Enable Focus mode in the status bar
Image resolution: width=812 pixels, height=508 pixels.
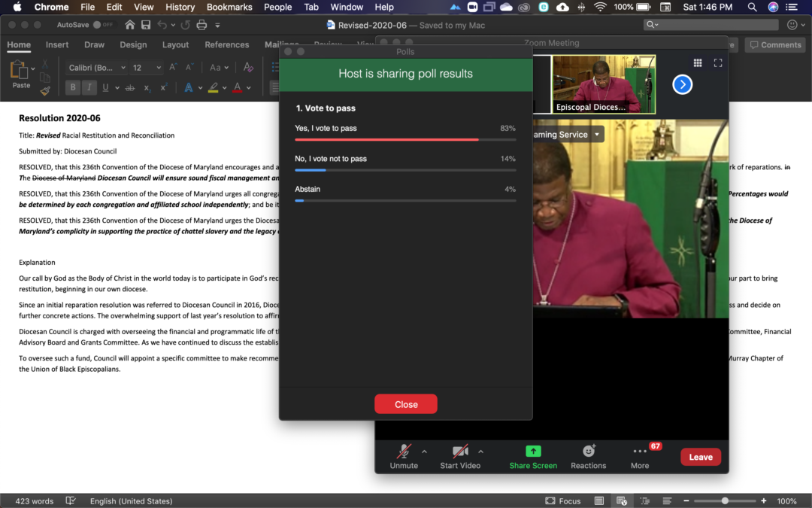pos(563,500)
